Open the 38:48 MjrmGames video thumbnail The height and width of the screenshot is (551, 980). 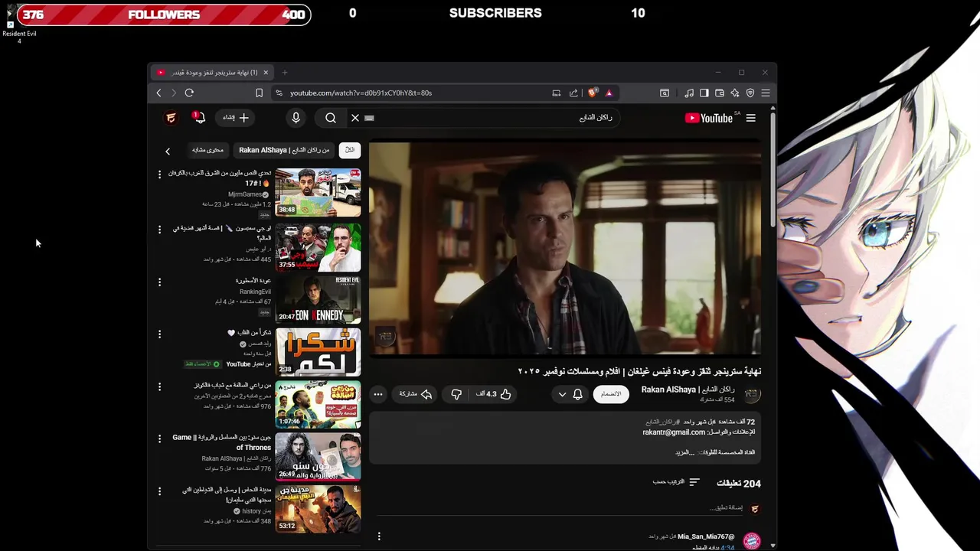318,193
